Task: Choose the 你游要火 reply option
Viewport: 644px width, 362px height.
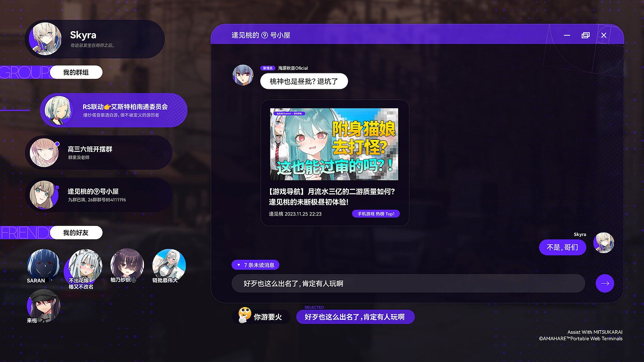Action: tap(261, 317)
